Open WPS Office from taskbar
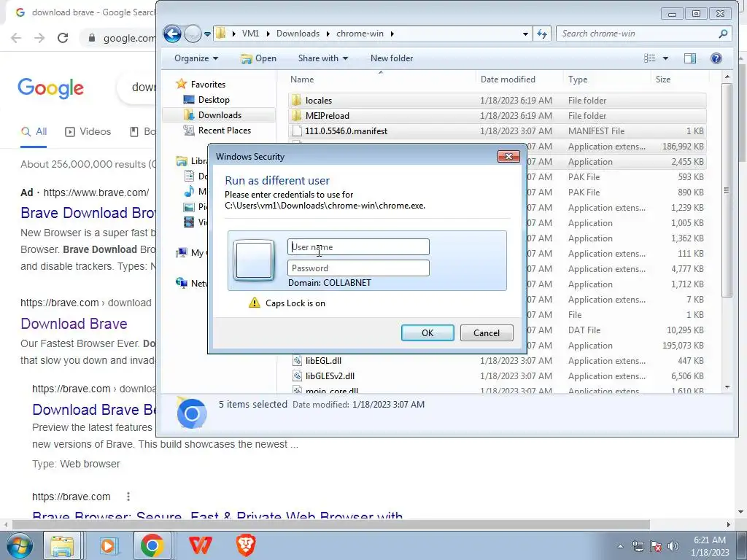 (200, 545)
